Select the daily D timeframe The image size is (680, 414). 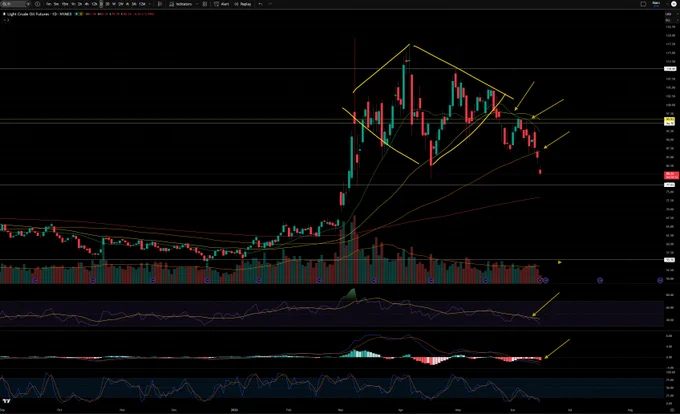(x=101, y=4)
